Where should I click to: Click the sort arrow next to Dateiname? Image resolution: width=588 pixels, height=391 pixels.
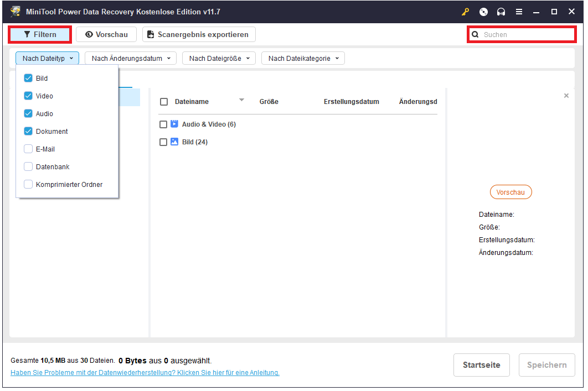coord(241,100)
